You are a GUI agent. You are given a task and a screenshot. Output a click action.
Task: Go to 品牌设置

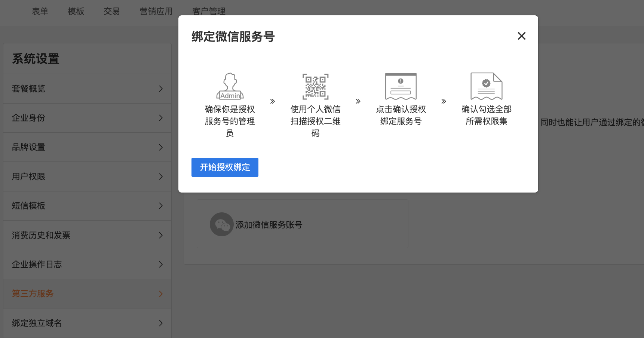87,147
